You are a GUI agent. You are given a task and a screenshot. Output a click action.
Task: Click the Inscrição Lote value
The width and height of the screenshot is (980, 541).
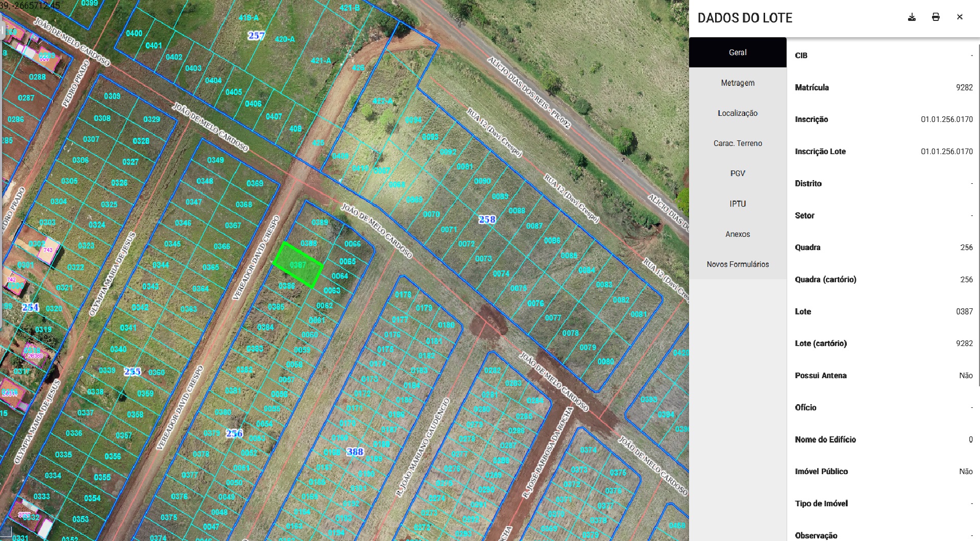(x=947, y=152)
